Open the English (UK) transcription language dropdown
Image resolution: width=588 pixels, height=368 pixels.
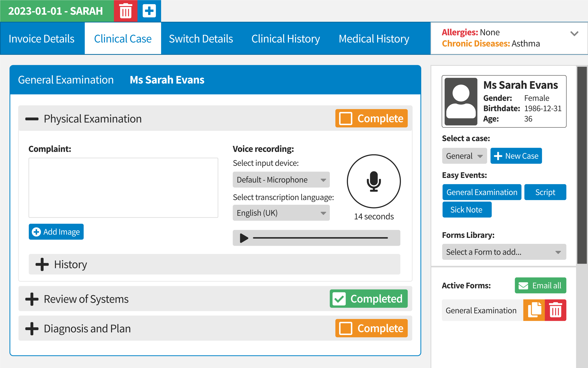[281, 213]
